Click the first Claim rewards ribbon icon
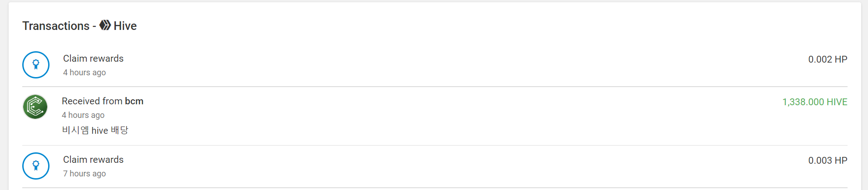This screenshot has height=190, width=868. pos(36,65)
